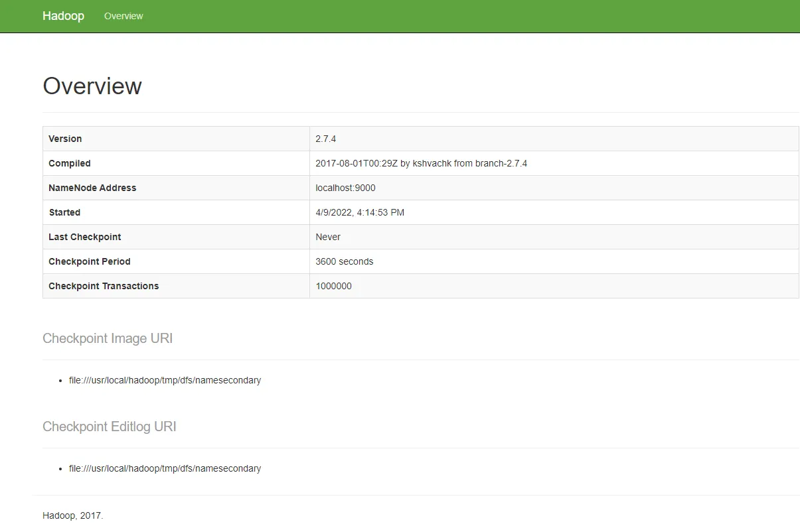Select the Compiled row label
This screenshot has width=800, height=532.
(x=70, y=163)
